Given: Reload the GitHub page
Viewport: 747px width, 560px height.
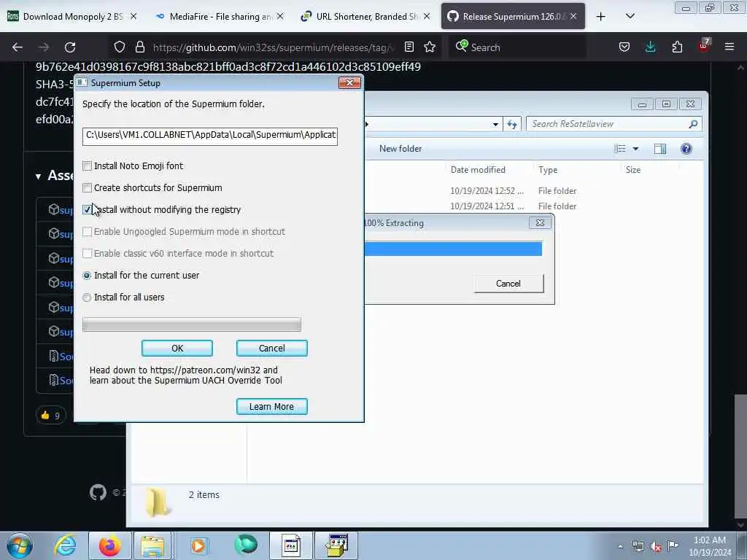Looking at the screenshot, I should click(x=70, y=47).
